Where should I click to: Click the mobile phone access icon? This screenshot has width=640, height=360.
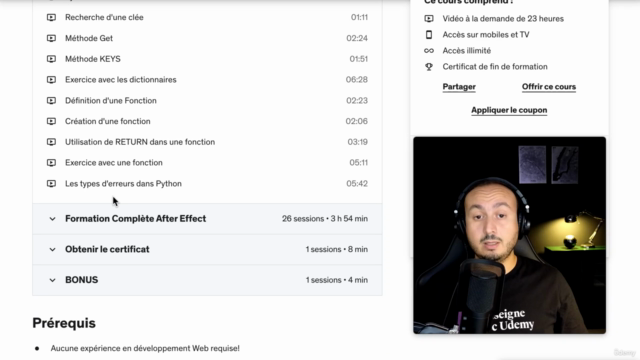click(x=429, y=35)
